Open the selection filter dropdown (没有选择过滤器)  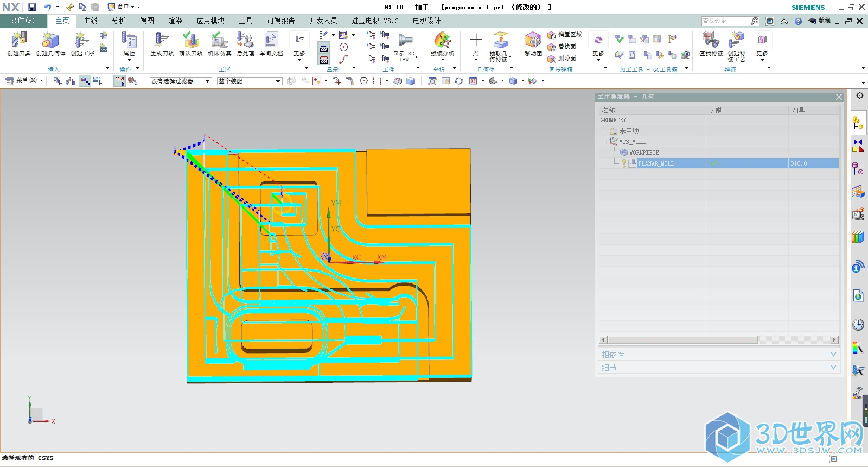point(181,81)
